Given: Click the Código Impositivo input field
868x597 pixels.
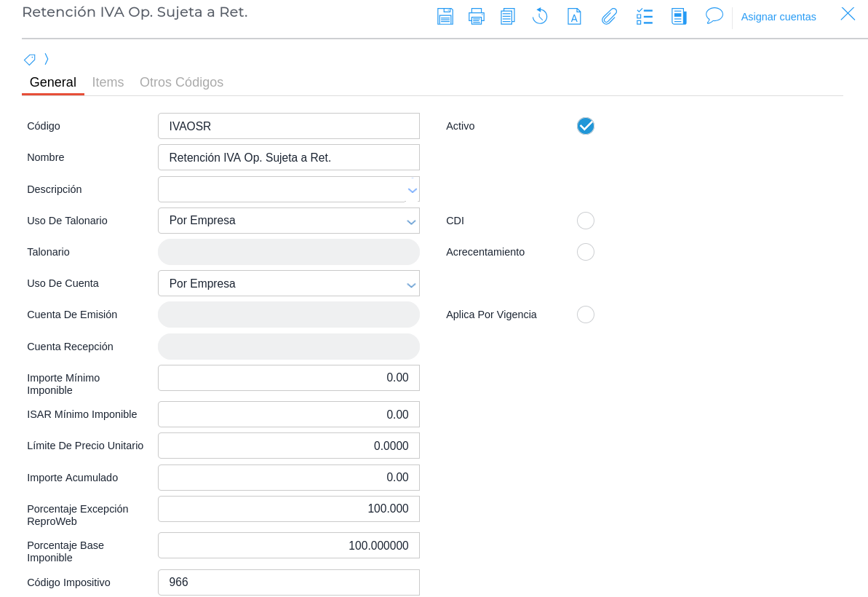Looking at the screenshot, I should pyautogui.click(x=288, y=582).
